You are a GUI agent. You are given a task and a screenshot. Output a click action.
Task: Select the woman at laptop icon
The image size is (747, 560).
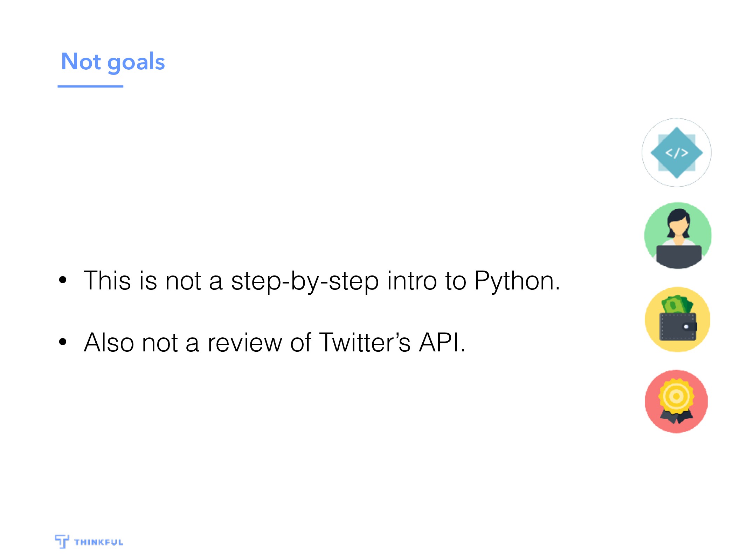[678, 236]
